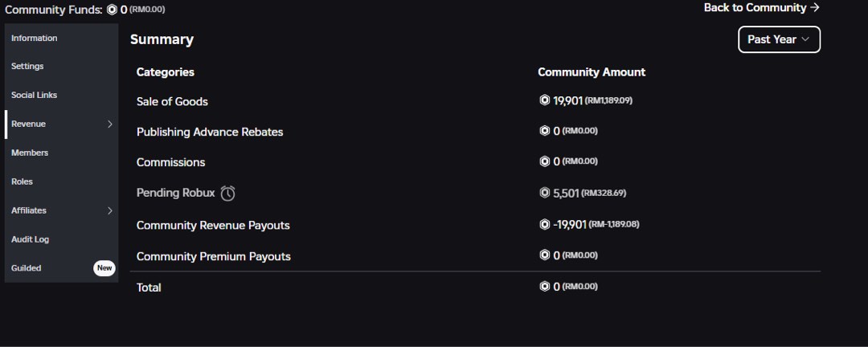Click the -19,901 Revenue Payouts amount
Image resolution: width=868 pixels, height=347 pixels.
(x=570, y=224)
